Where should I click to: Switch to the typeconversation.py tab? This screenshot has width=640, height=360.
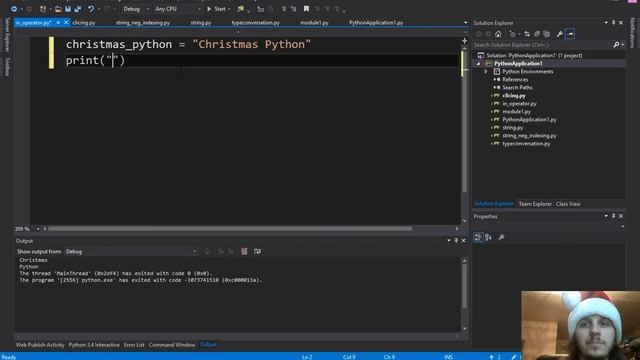(256, 23)
